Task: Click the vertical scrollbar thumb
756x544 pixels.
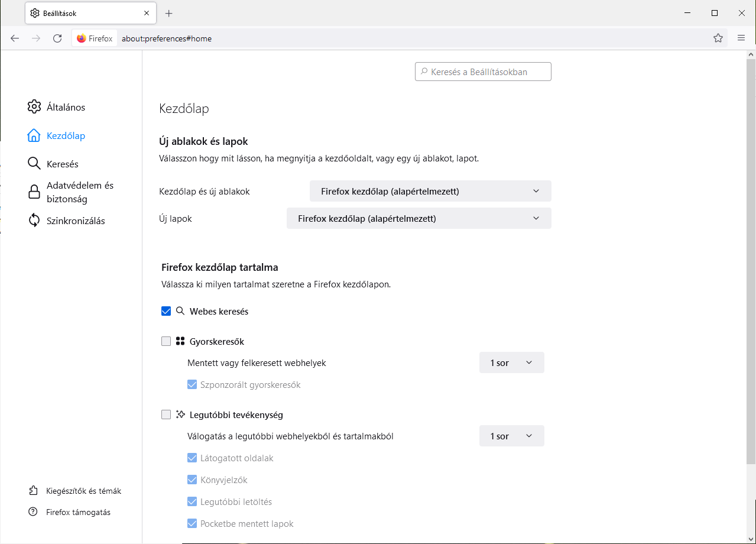Action: [751, 261]
